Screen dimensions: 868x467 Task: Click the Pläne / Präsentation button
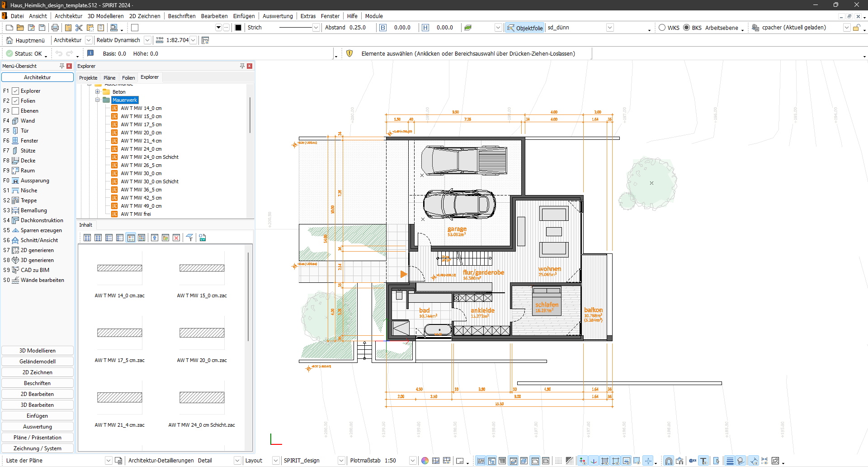point(38,438)
